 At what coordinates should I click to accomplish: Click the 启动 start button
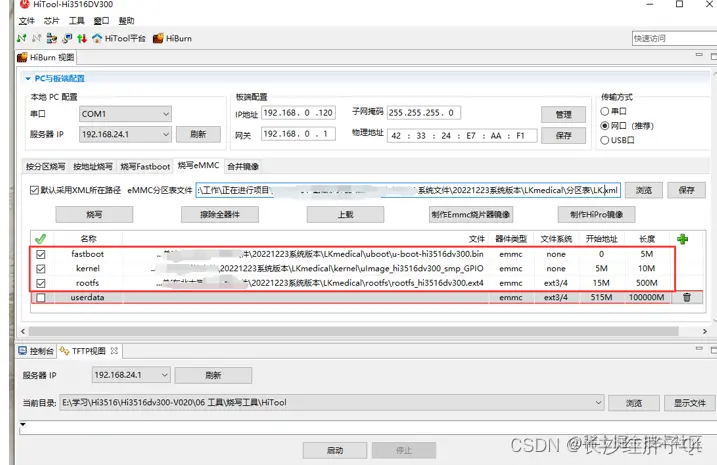pyautogui.click(x=335, y=450)
